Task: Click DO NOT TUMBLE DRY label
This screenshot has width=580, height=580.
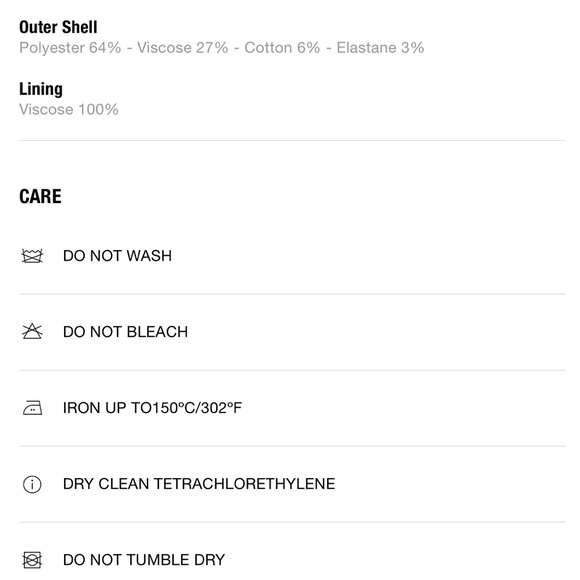Action: click(144, 560)
